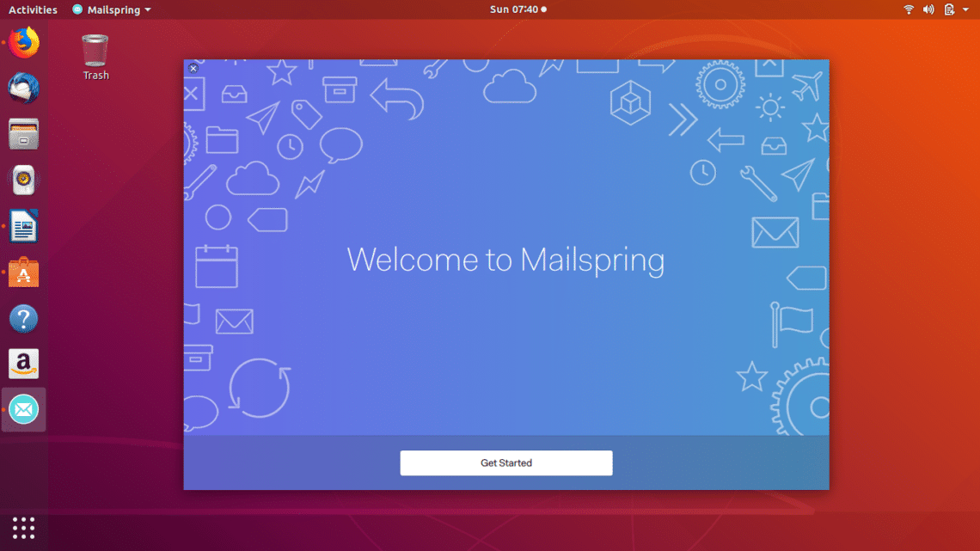Click the battery status icon
This screenshot has height=551, width=980.
coord(949,9)
